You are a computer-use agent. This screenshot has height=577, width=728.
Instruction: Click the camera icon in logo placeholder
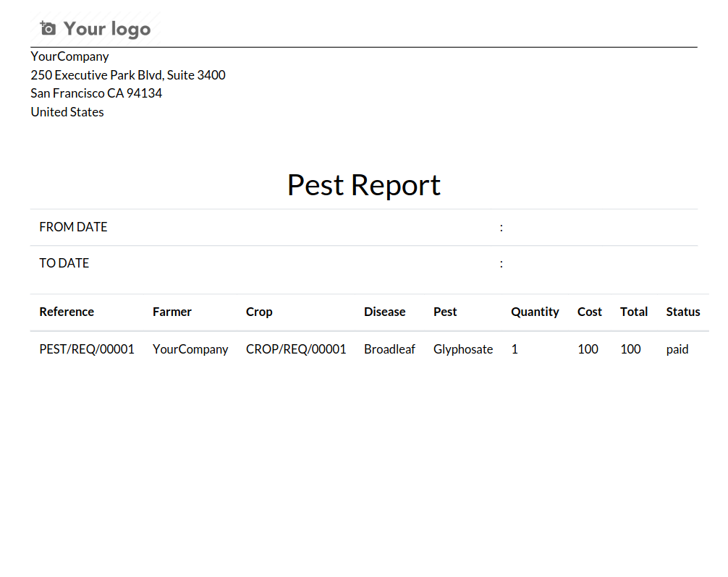[x=48, y=29]
